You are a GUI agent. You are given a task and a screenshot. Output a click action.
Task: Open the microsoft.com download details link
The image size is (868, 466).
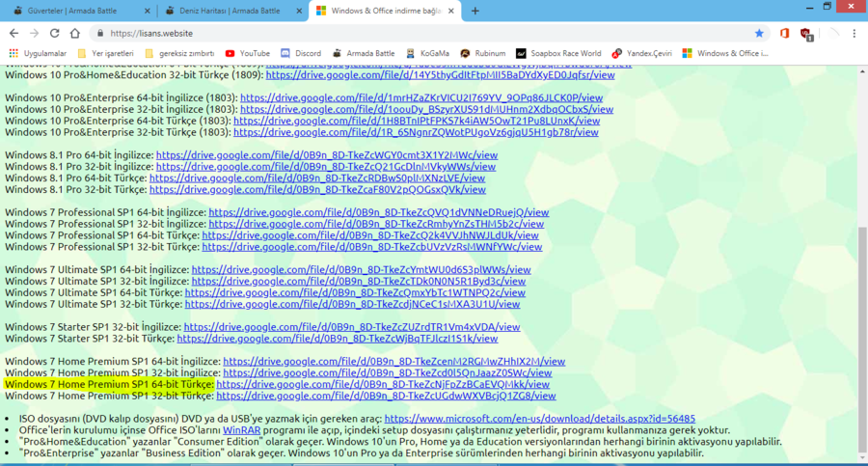pos(540,419)
